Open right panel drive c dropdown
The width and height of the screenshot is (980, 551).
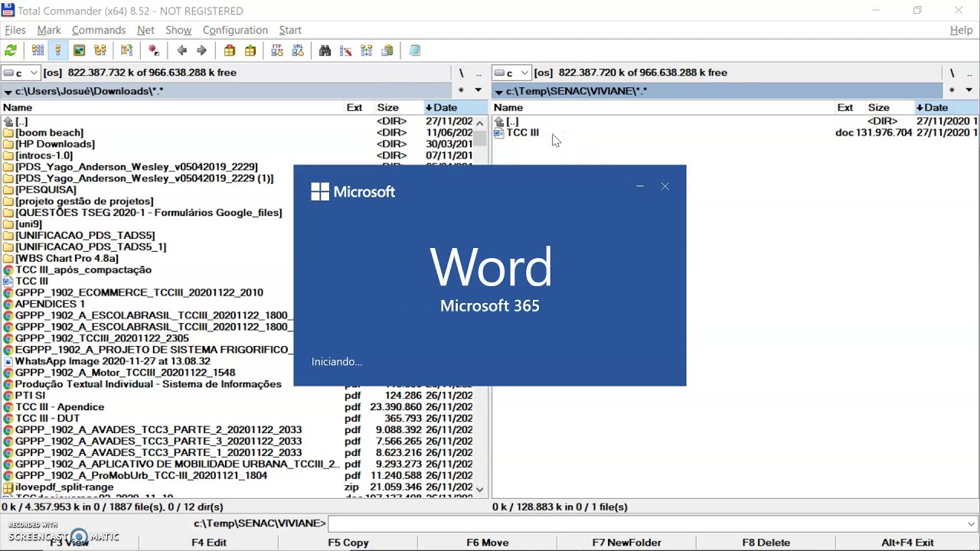click(511, 73)
